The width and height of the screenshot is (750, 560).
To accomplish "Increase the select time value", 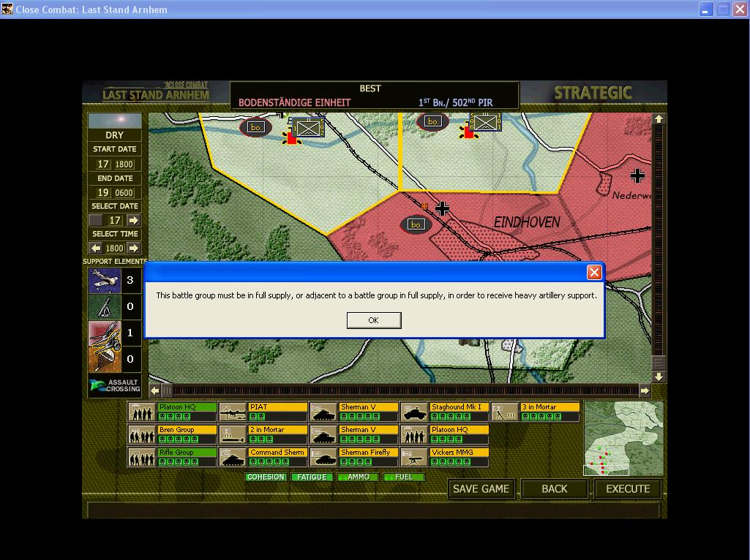I will [133, 248].
